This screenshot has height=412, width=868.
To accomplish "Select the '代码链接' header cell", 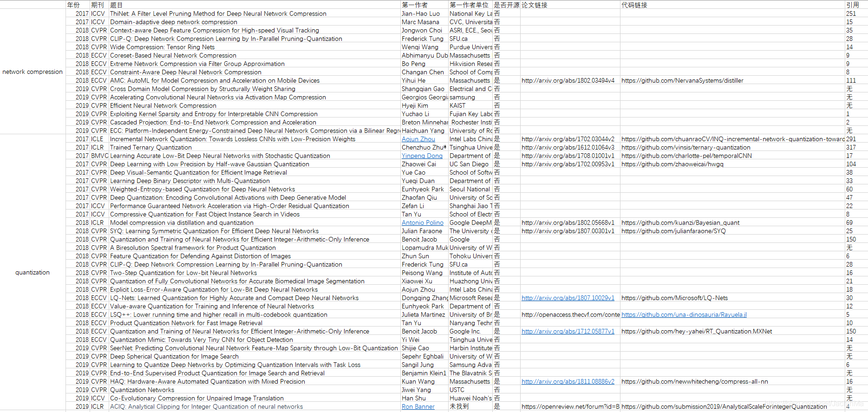I will (x=732, y=5).
